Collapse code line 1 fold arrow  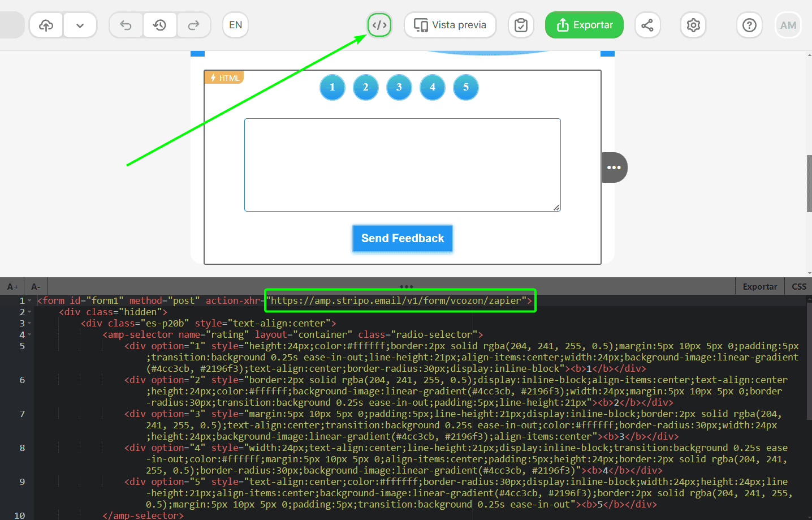(29, 301)
